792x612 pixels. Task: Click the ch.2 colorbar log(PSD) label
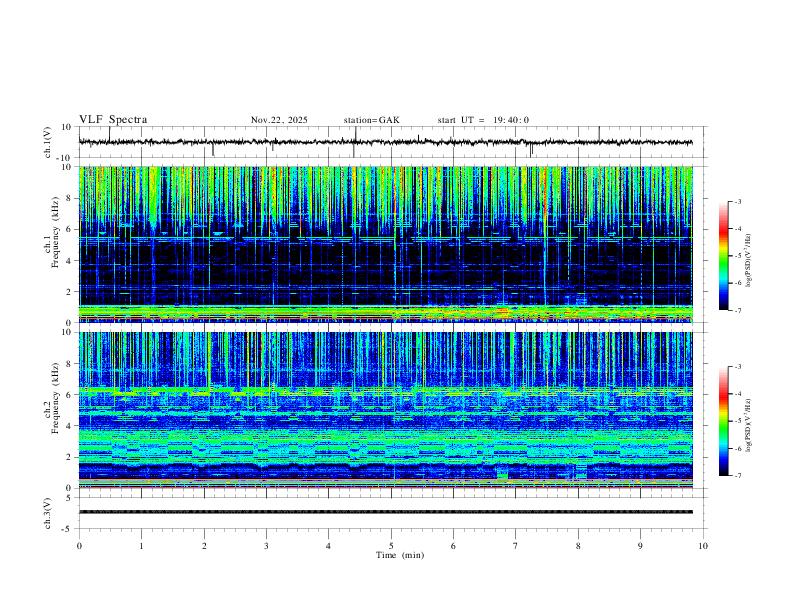point(748,425)
